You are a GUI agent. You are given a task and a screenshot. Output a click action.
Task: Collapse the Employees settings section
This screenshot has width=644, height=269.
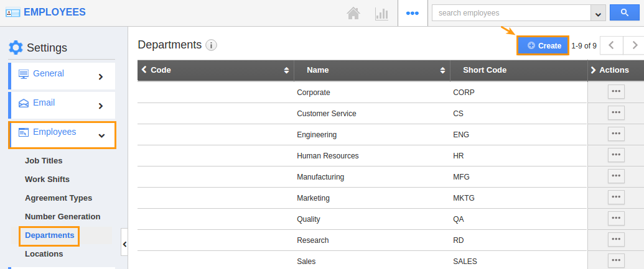tap(62, 135)
